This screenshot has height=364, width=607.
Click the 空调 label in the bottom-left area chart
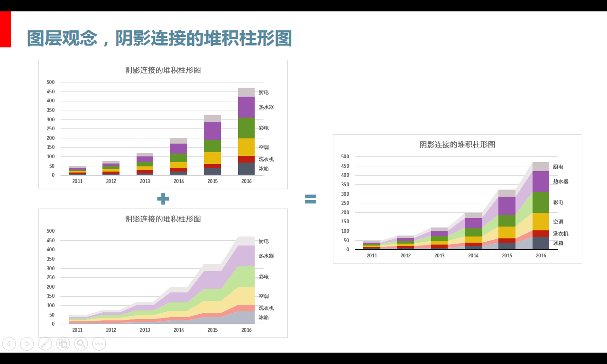pyautogui.click(x=264, y=296)
